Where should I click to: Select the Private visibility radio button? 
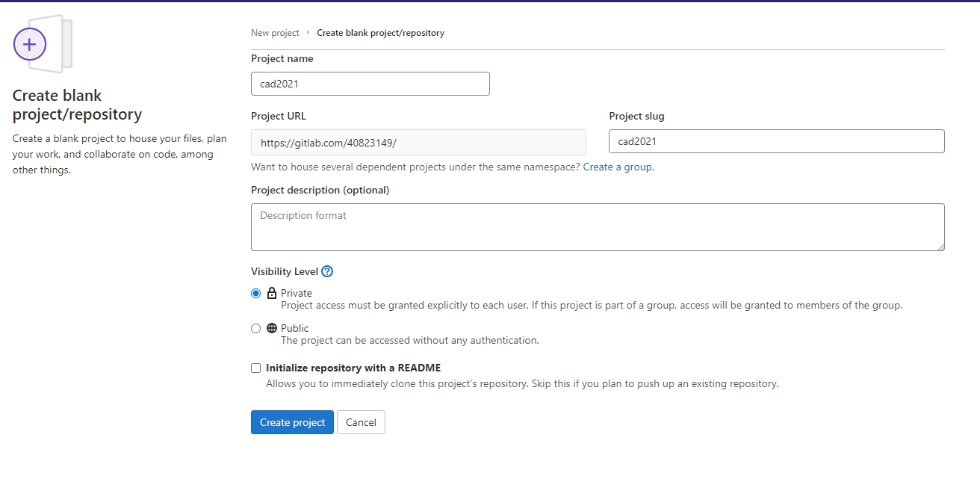tap(256, 294)
